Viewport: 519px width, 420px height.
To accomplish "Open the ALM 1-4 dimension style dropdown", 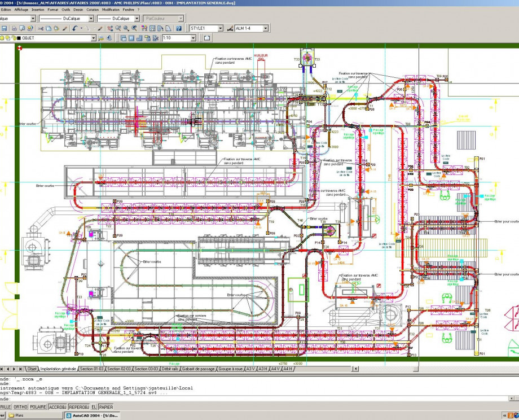I will (x=266, y=28).
